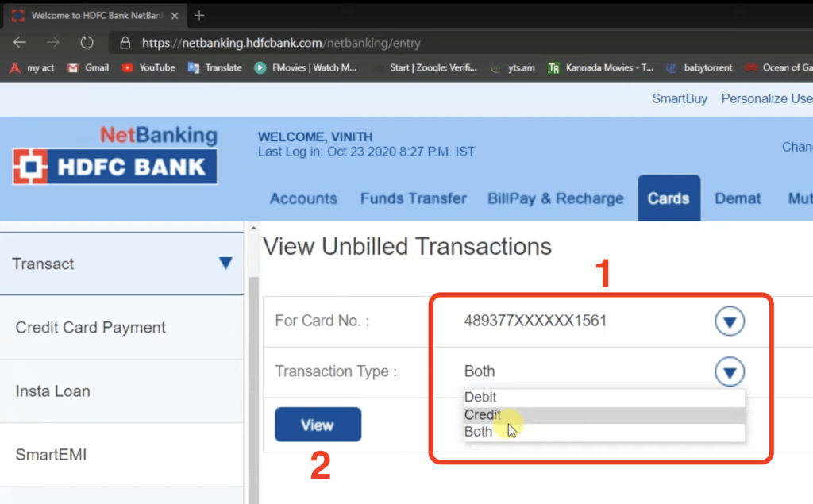Open the Transaction Type dropdown arrow
Image resolution: width=813 pixels, height=504 pixels.
pos(730,371)
